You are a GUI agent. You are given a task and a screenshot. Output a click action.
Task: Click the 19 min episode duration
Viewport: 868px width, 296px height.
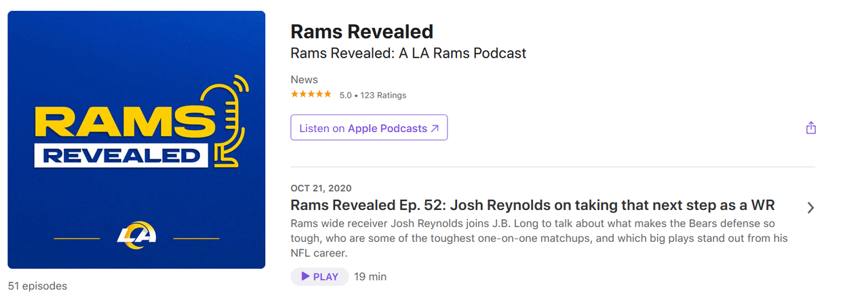point(370,276)
